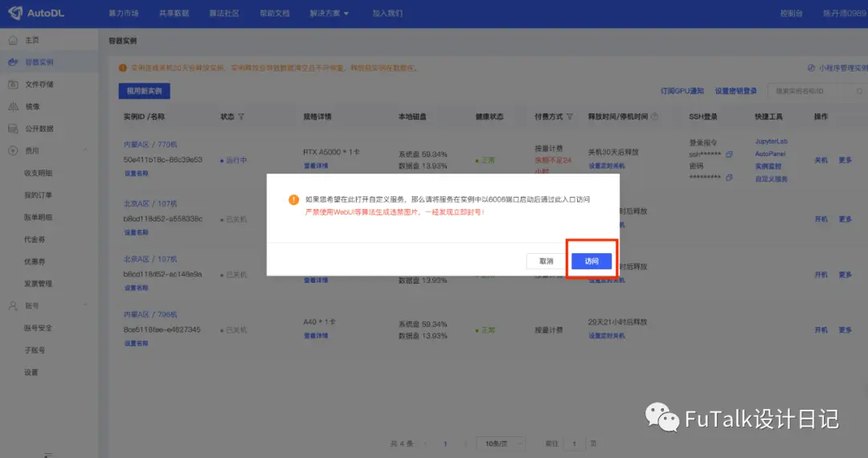Screen dimensions: 868x458
Task: Open 账单明细 in sidebar
Action: [39, 218]
